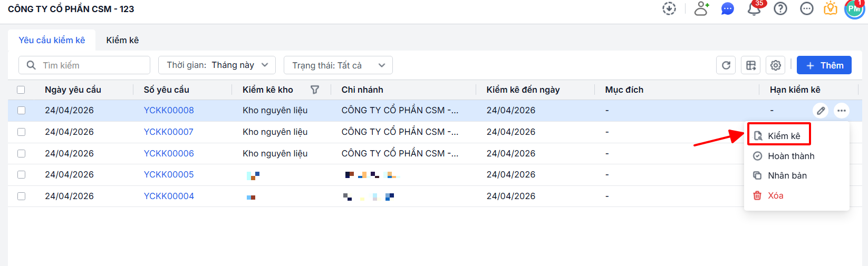
Task: Expand the Thời gian: Tháng này dropdown
Action: point(217,65)
